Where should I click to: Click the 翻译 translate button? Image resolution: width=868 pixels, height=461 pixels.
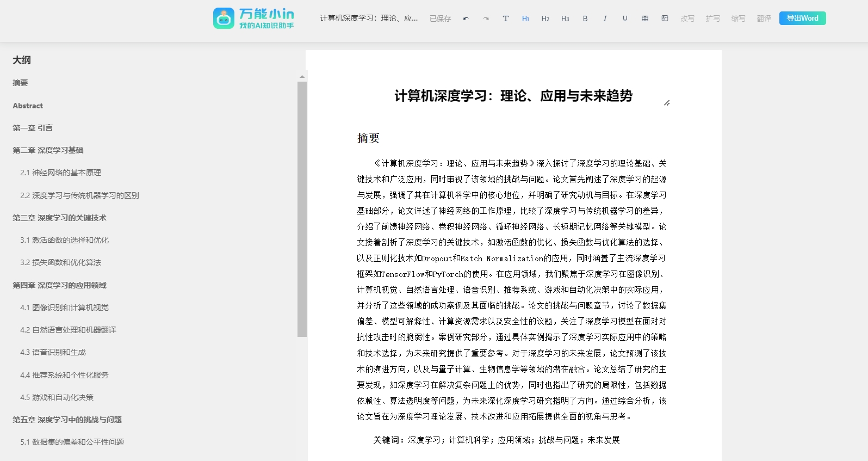[764, 19]
